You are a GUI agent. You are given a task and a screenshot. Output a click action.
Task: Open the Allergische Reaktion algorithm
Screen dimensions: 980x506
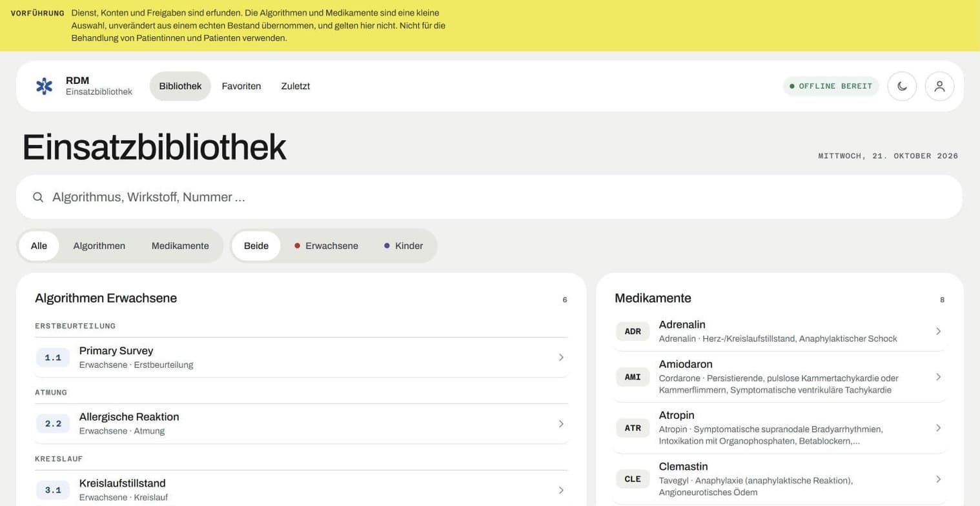[x=301, y=424]
